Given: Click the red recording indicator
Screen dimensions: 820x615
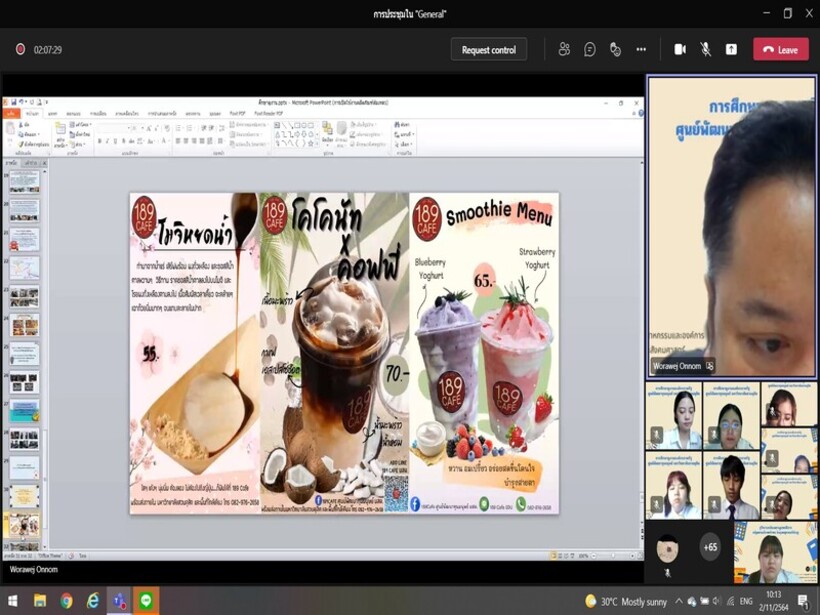Looking at the screenshot, I should (20, 49).
